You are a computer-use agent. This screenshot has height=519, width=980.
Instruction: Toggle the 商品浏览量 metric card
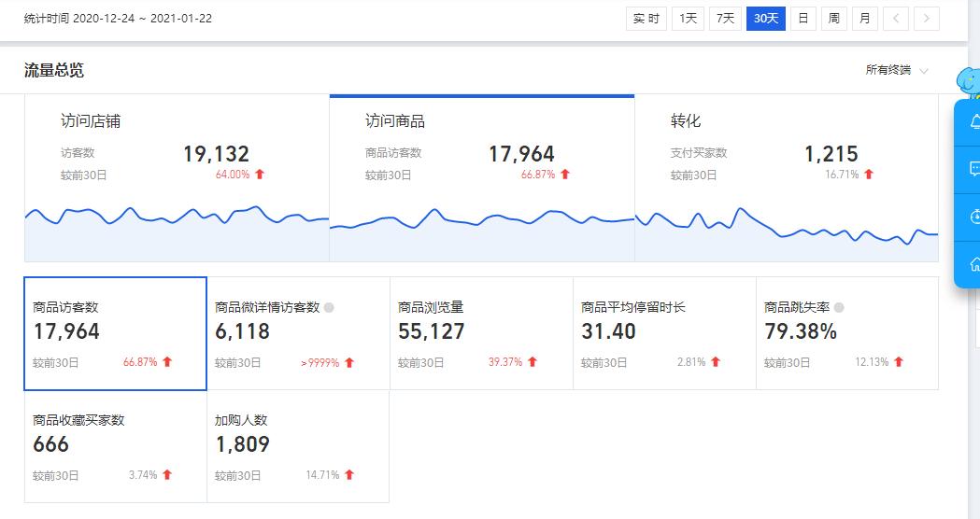pos(481,333)
